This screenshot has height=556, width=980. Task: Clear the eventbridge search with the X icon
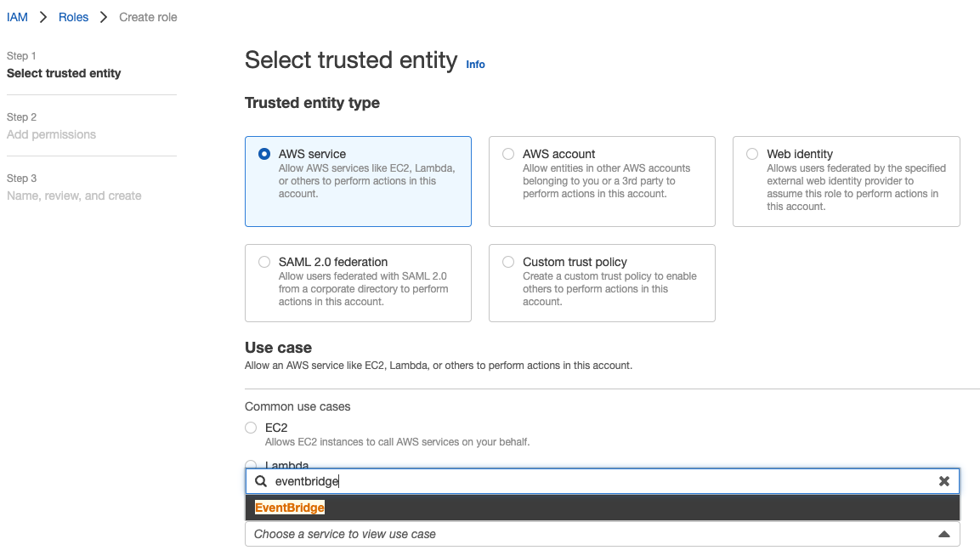pyautogui.click(x=943, y=480)
